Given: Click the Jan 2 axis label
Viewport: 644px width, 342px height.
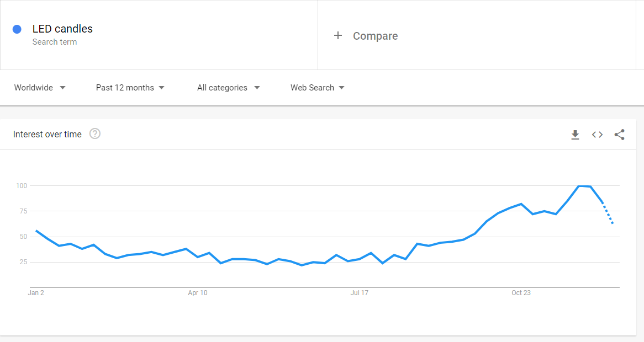Looking at the screenshot, I should pyautogui.click(x=36, y=293).
